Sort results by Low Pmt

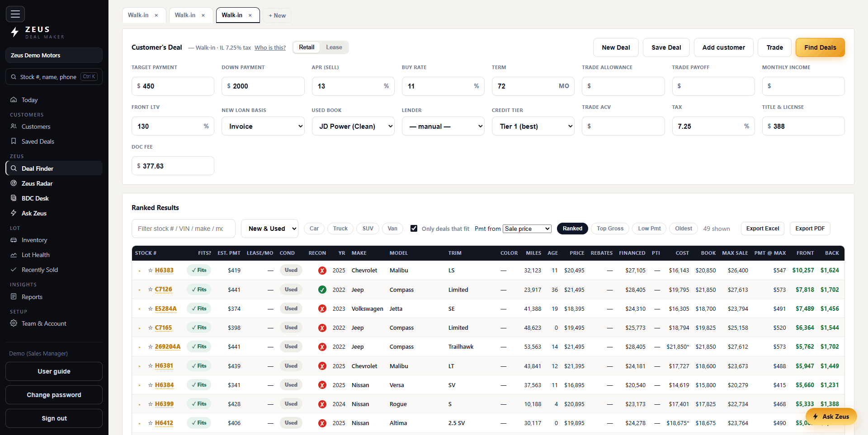[x=649, y=229]
